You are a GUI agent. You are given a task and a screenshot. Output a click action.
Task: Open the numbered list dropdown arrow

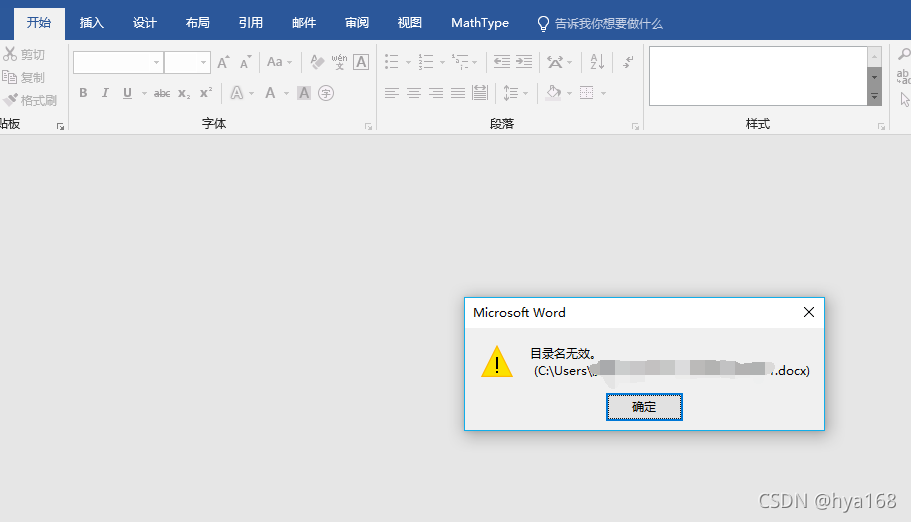[x=442, y=62]
